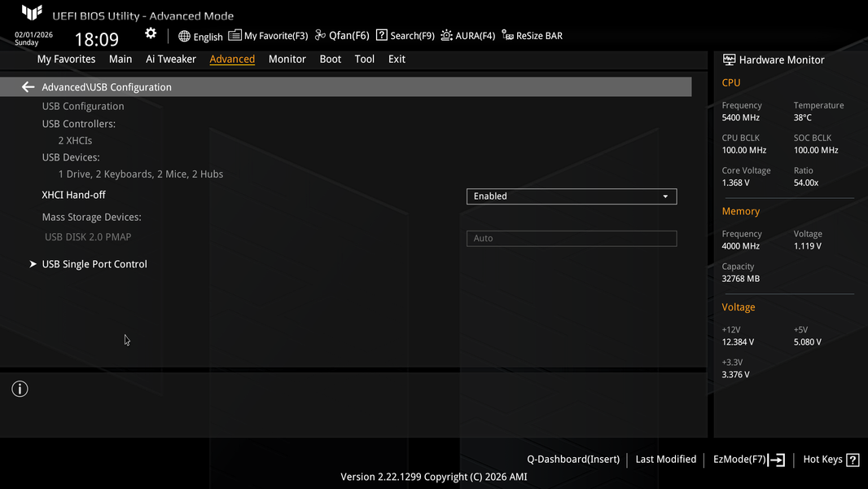Open the XHCI Hand-off dropdown

coord(572,196)
